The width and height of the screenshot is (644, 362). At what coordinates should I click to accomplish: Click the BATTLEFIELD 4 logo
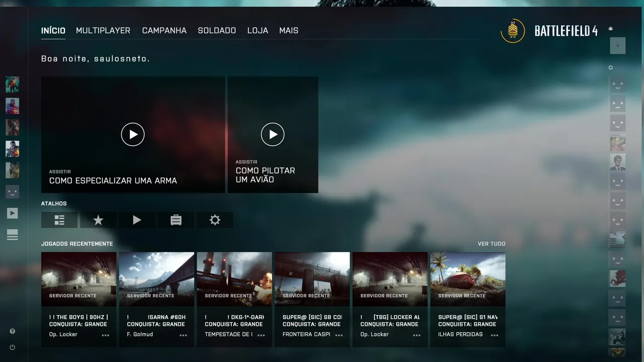pos(566,31)
